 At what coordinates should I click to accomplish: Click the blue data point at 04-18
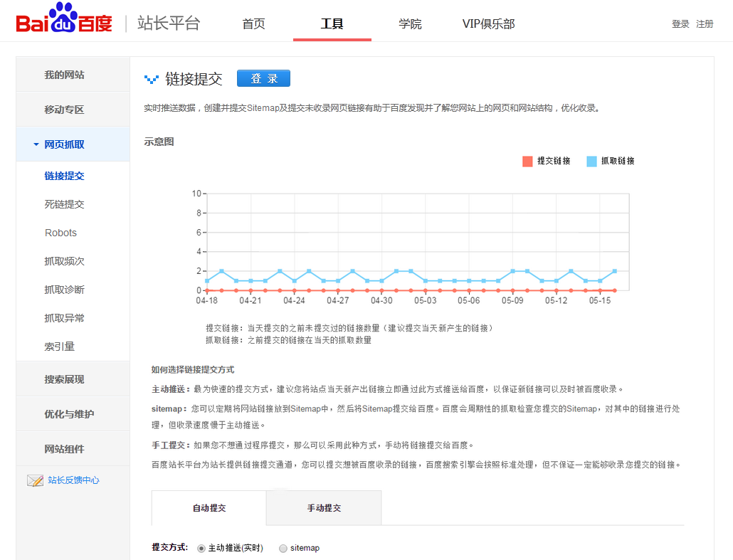[x=207, y=281]
